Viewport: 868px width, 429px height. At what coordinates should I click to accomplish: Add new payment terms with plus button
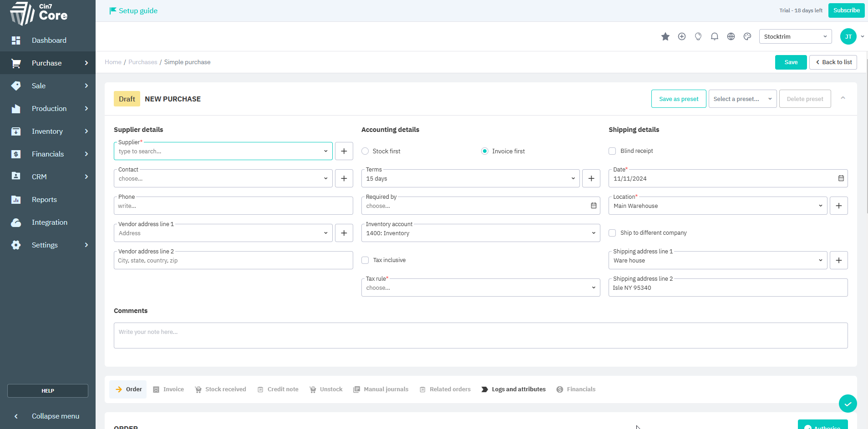(x=591, y=178)
